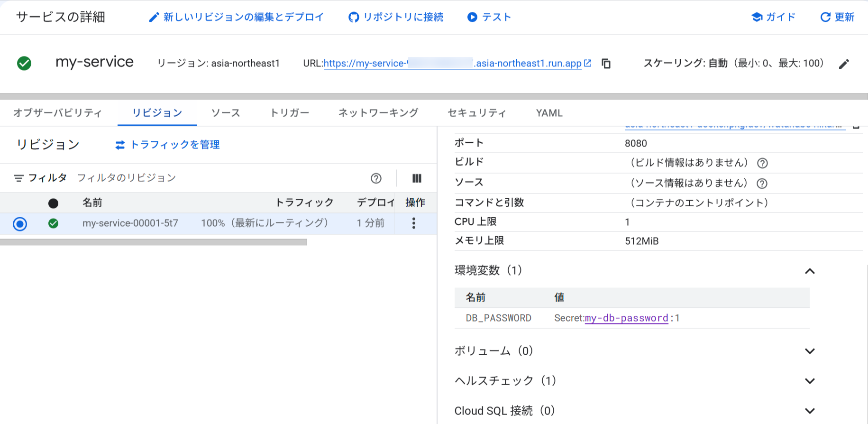This screenshot has width=868, height=424.
Task: Click the 1 分前 deployed cell
Action: tap(371, 223)
